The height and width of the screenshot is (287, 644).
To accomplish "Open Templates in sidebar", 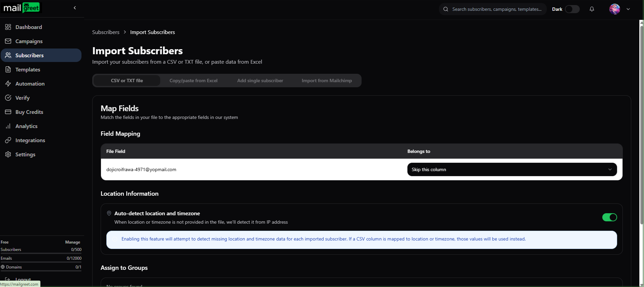I will (41, 69).
